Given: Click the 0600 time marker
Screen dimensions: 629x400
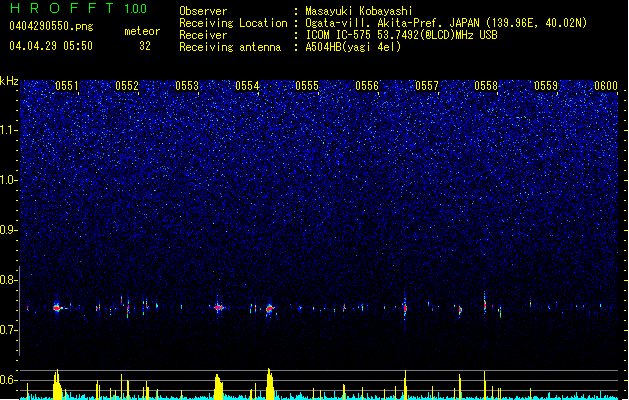Looking at the screenshot, I should (x=606, y=86).
